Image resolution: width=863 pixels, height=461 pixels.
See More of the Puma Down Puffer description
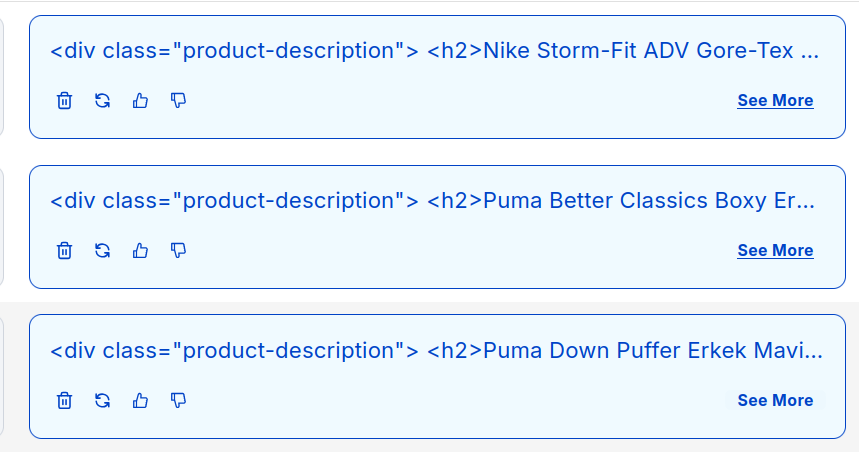click(775, 400)
